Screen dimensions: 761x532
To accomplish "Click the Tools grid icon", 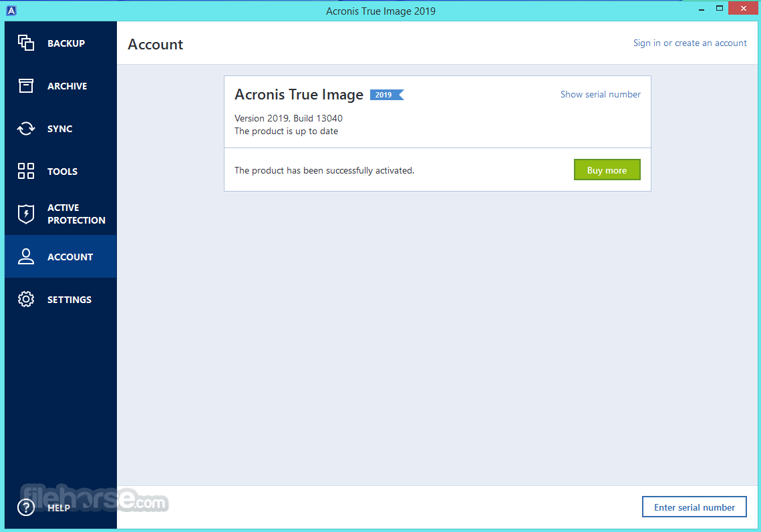I will coord(25,171).
